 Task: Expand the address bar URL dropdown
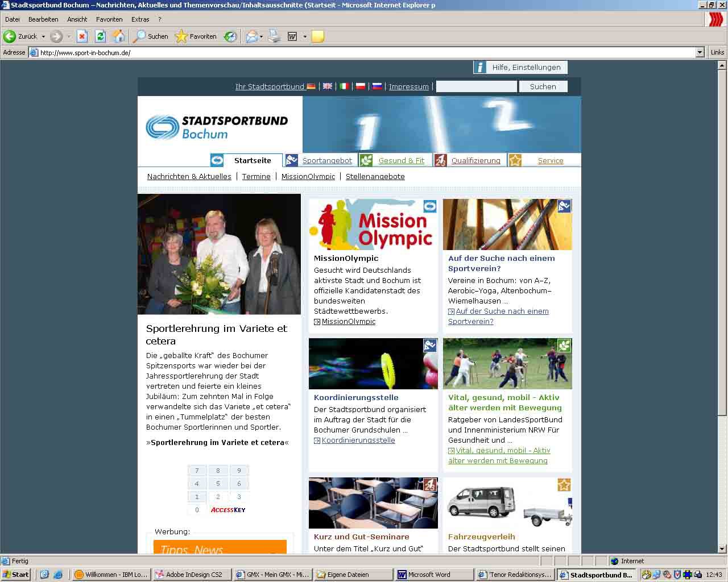[700, 52]
